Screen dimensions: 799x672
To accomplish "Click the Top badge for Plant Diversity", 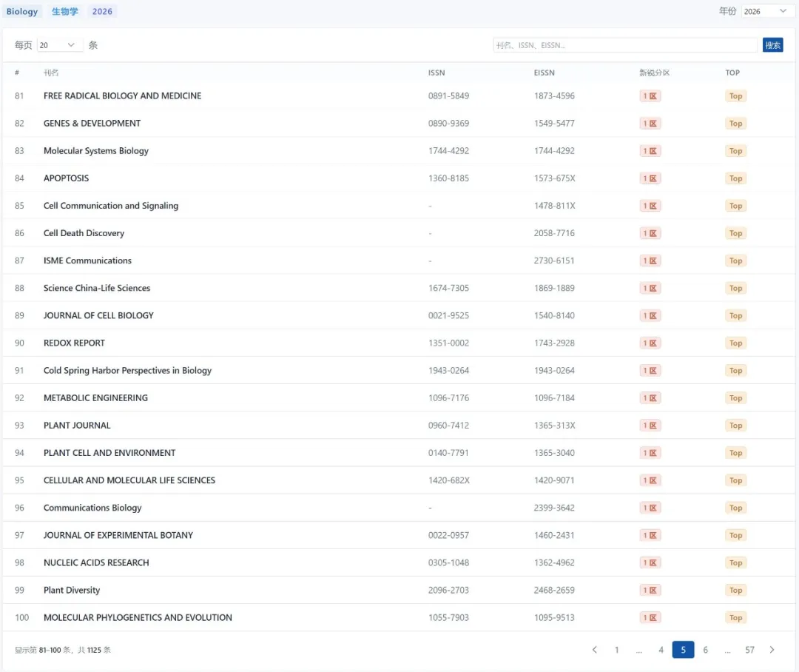I will (x=735, y=591).
